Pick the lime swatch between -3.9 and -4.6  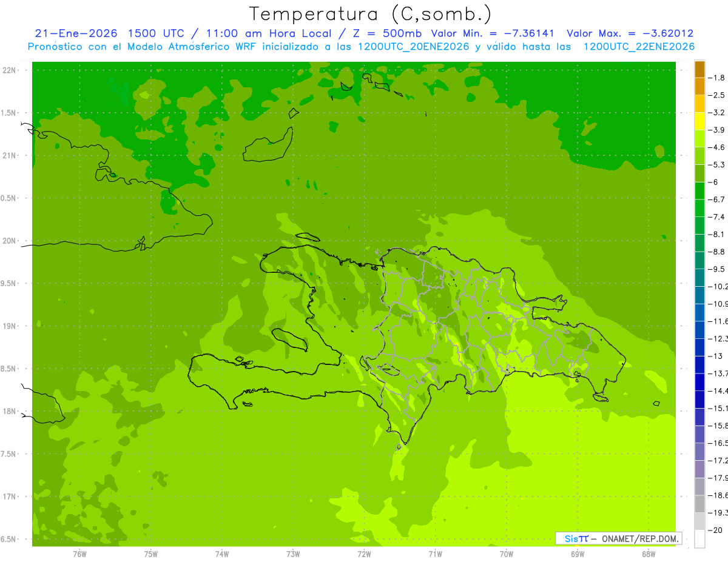(x=699, y=139)
